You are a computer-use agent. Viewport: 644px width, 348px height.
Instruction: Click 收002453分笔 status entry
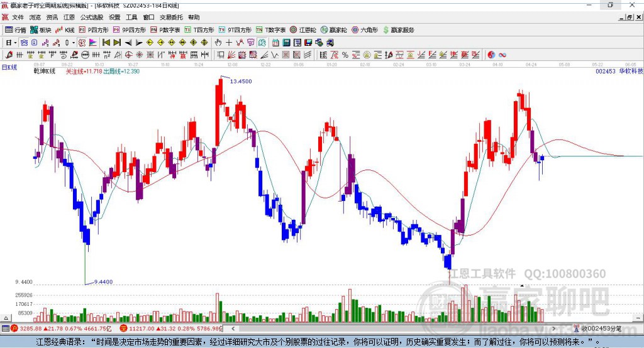coord(598,329)
